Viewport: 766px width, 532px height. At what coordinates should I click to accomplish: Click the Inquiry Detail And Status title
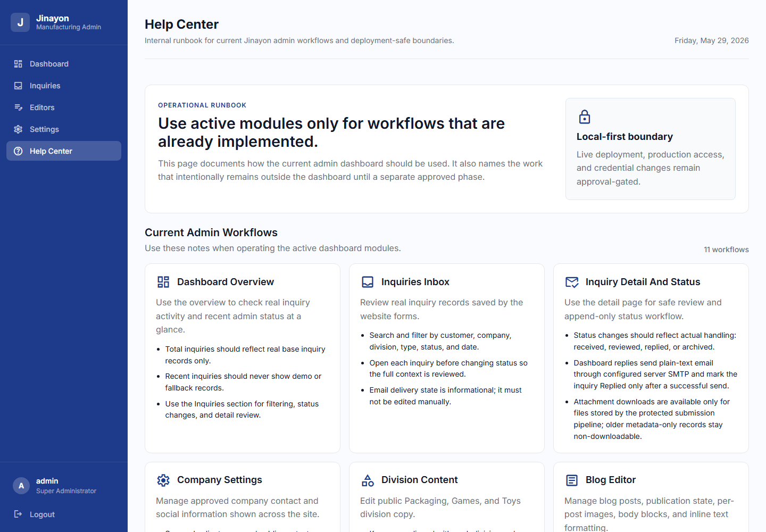pos(643,282)
